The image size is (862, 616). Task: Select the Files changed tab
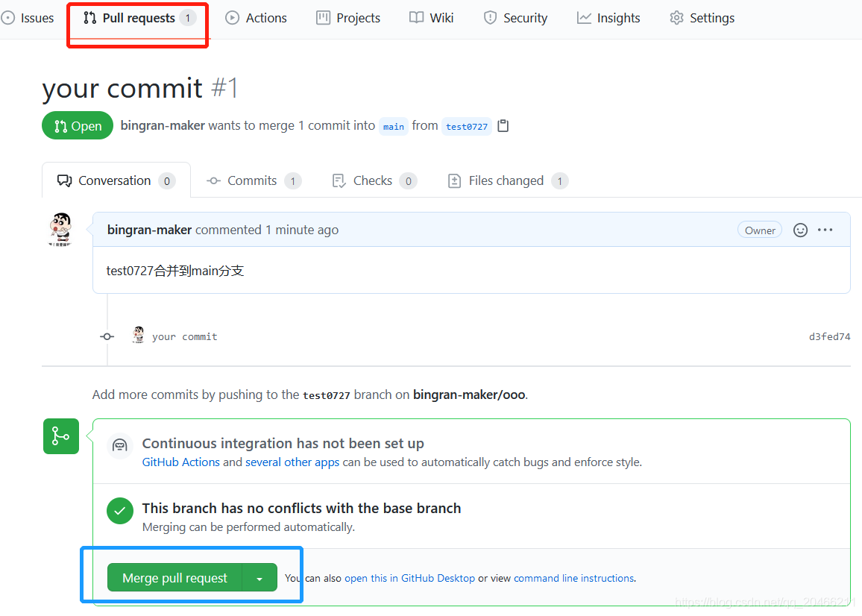coord(508,180)
